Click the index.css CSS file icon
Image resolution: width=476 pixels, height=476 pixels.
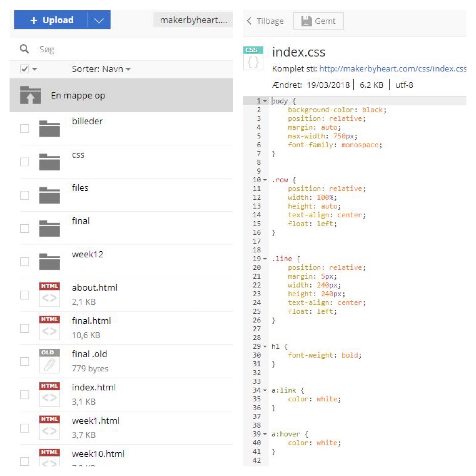pos(253,58)
